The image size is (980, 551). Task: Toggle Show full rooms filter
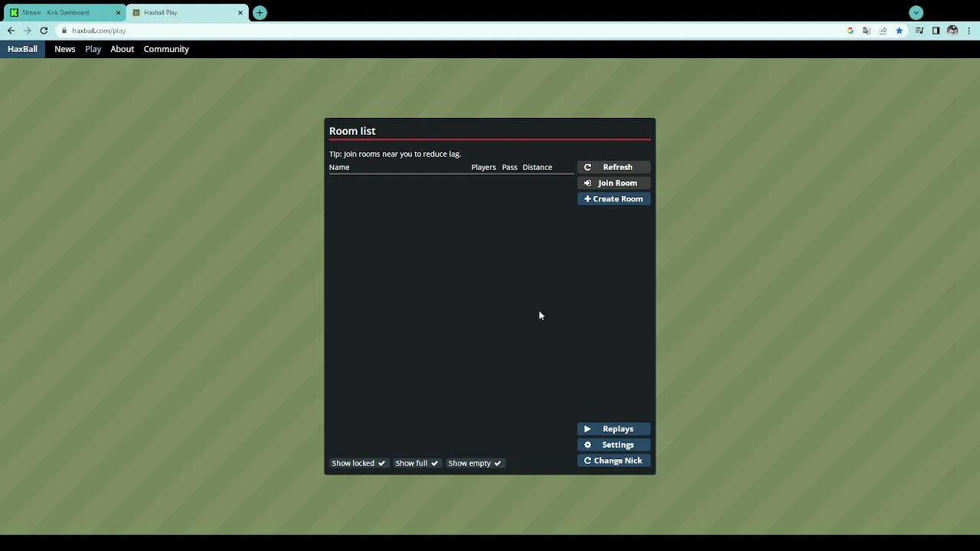coord(416,463)
